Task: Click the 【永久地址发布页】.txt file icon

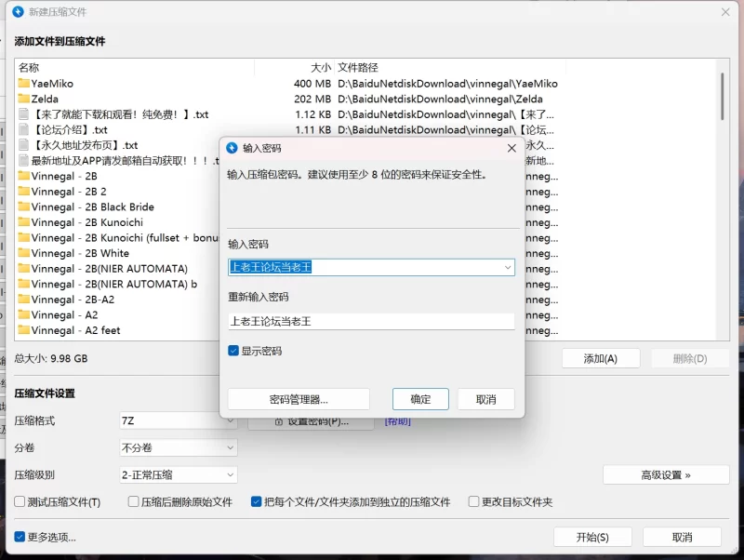Action: [x=24, y=145]
